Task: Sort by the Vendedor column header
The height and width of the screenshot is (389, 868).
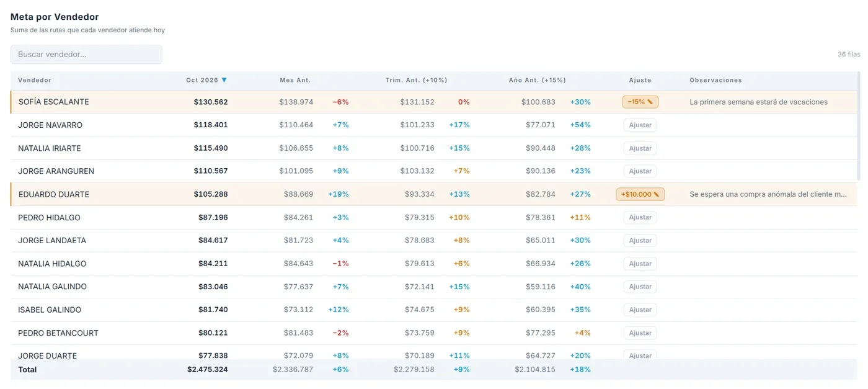Action: [x=35, y=80]
